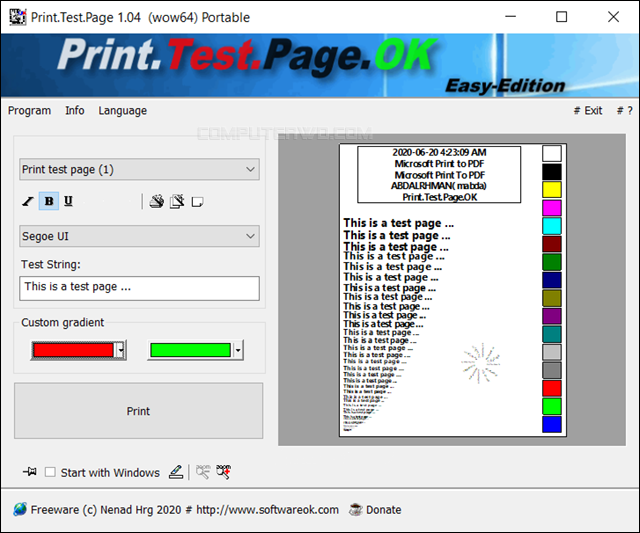Open the Language menu
Viewport: 640px width, 533px height.
[x=122, y=111]
